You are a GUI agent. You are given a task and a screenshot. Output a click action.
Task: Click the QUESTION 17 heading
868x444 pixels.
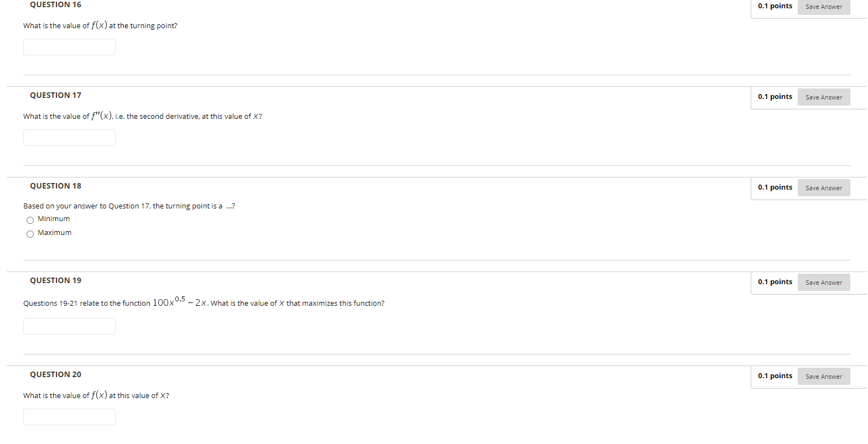pos(55,95)
